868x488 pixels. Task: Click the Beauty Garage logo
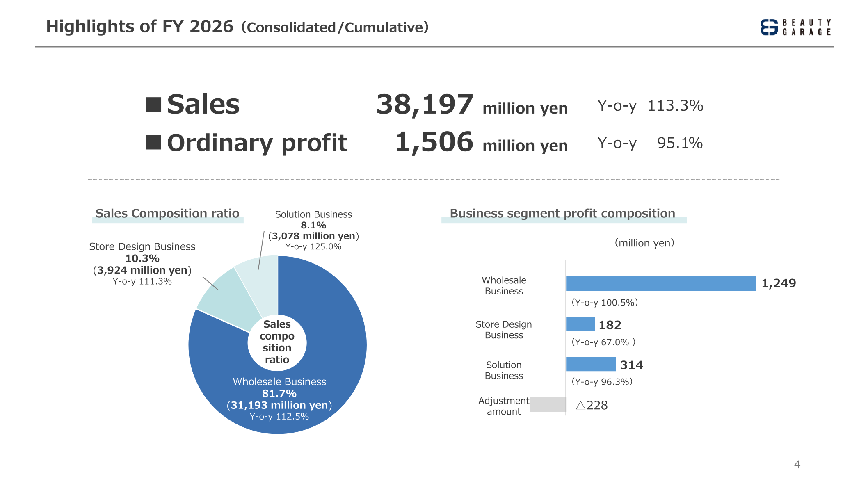click(x=795, y=27)
